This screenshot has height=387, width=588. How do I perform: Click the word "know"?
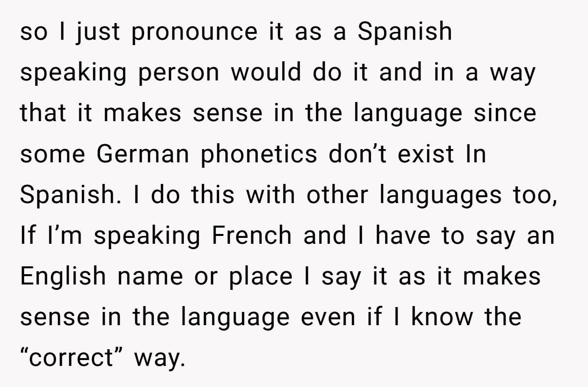tap(442, 317)
